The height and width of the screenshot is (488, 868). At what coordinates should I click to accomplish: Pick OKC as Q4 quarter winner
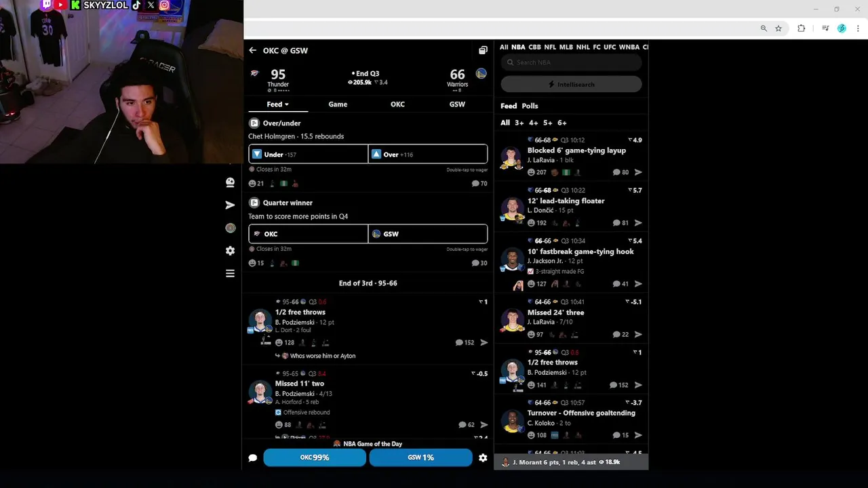(x=309, y=234)
